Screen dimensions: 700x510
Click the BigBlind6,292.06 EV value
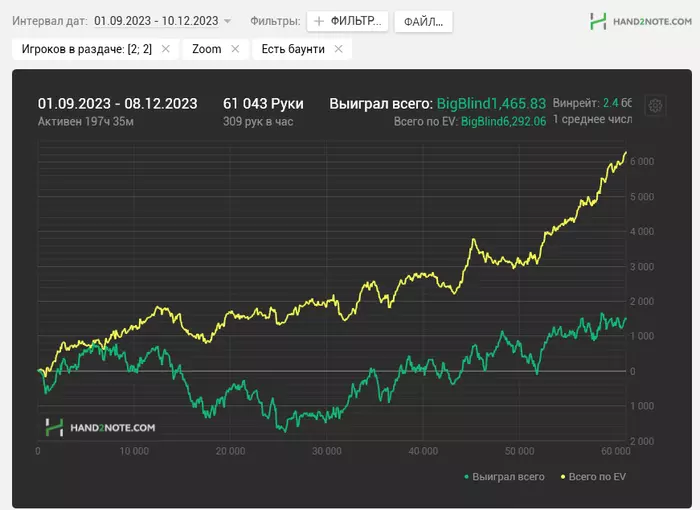pyautogui.click(x=504, y=121)
